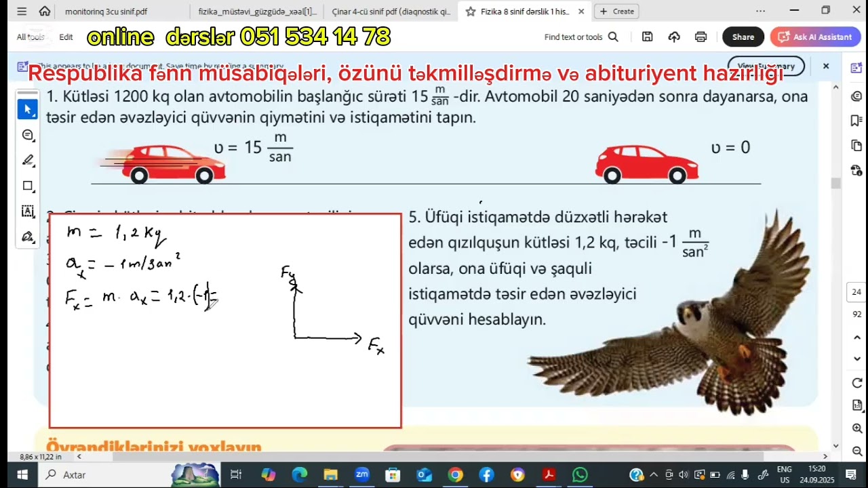Select the Add comment tool
868x488 pixels.
coord(28,135)
